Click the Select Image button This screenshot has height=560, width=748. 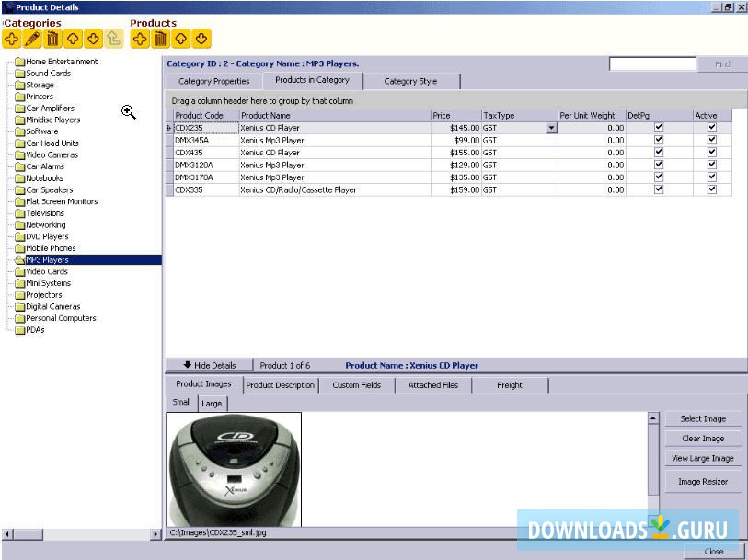[x=703, y=418]
